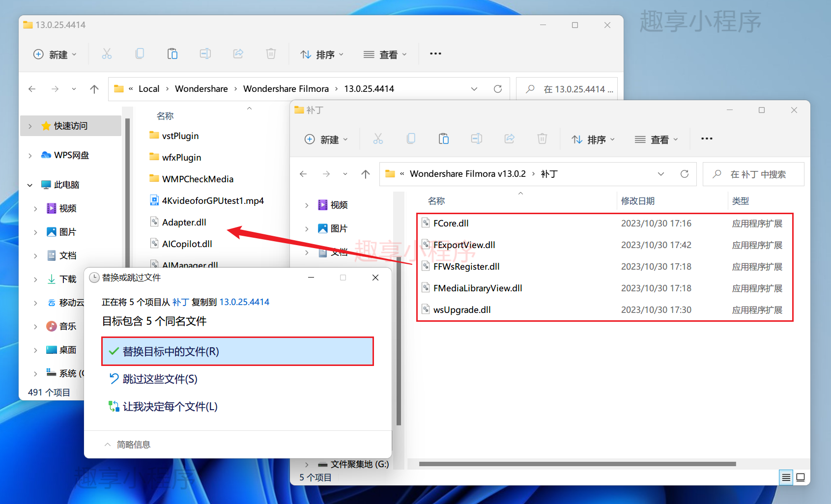Click Copy icon in 13.0.25.4414 window toolbar
Image resolution: width=831 pixels, height=504 pixels.
pos(140,54)
